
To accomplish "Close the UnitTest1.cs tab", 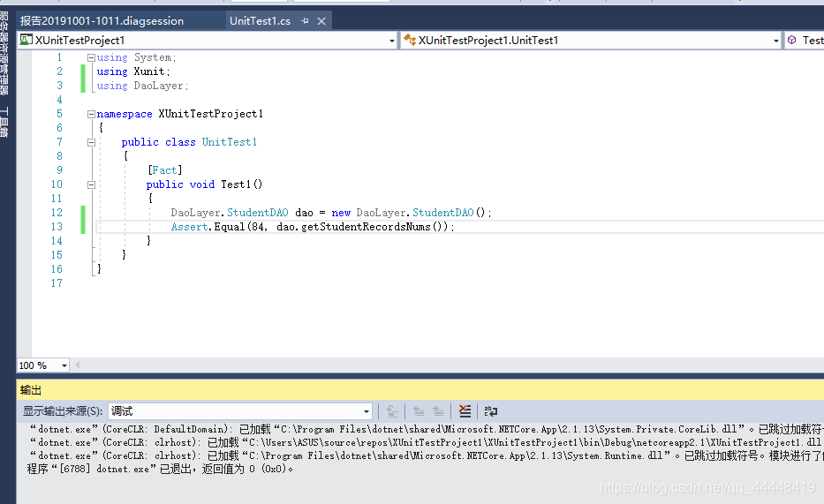I will tap(321, 21).
